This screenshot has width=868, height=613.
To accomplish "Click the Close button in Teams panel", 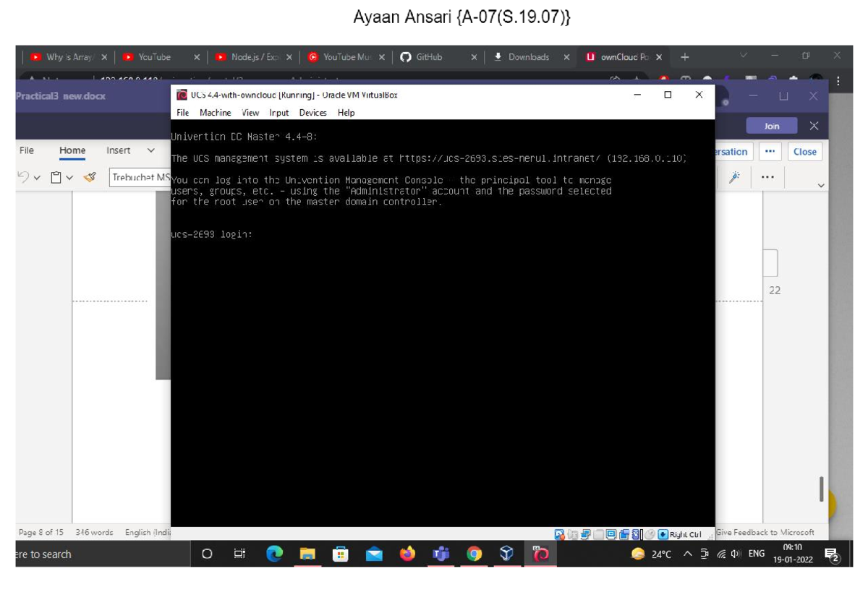I will pos(804,152).
